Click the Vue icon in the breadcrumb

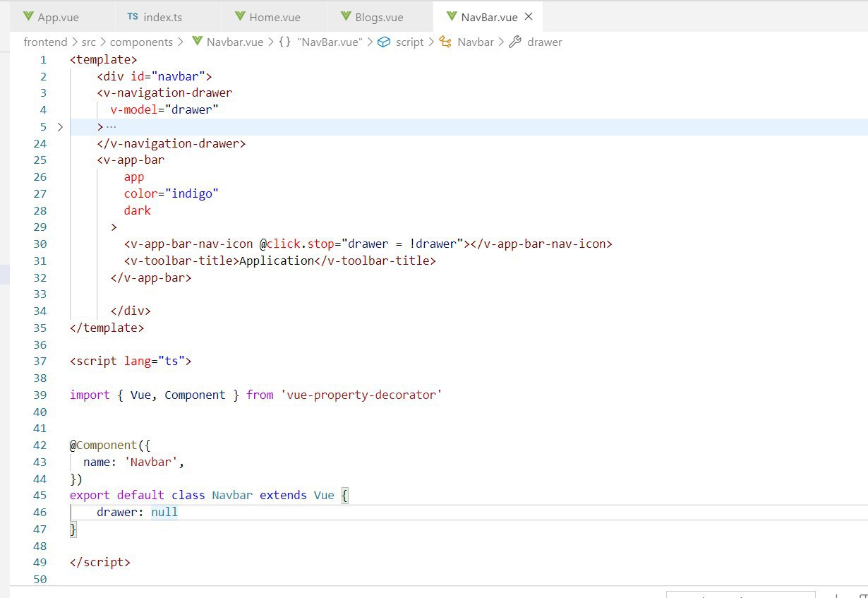coord(197,42)
